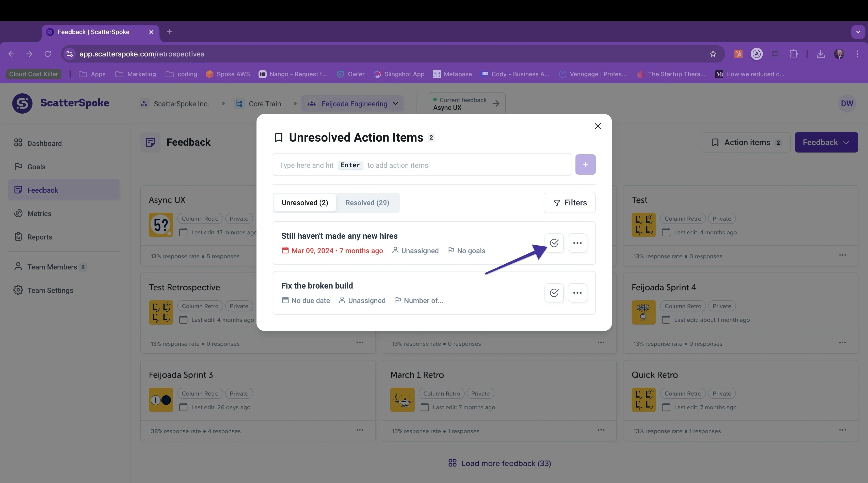Open Reports from the sidebar

(39, 236)
